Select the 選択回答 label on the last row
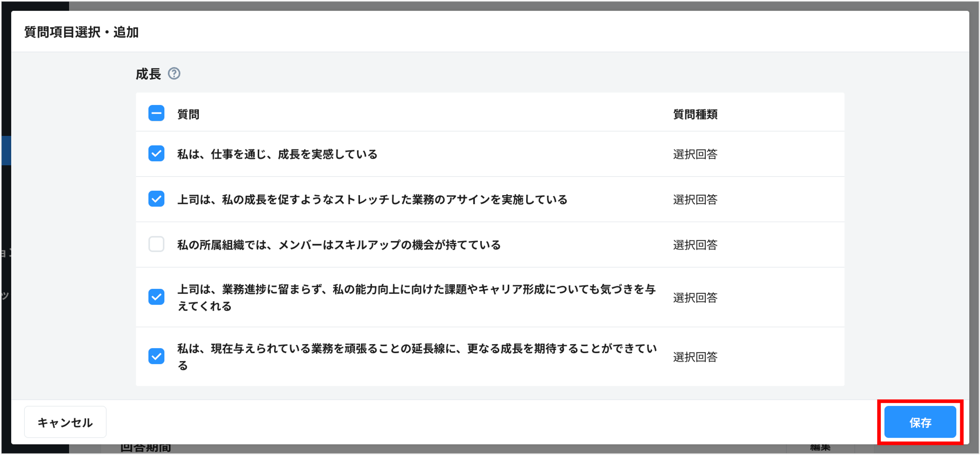This screenshot has width=980, height=455. coord(695,356)
